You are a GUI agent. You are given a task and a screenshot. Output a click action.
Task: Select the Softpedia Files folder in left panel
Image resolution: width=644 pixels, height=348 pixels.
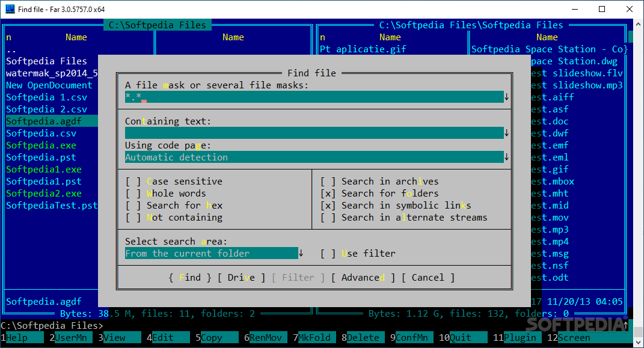46,61
